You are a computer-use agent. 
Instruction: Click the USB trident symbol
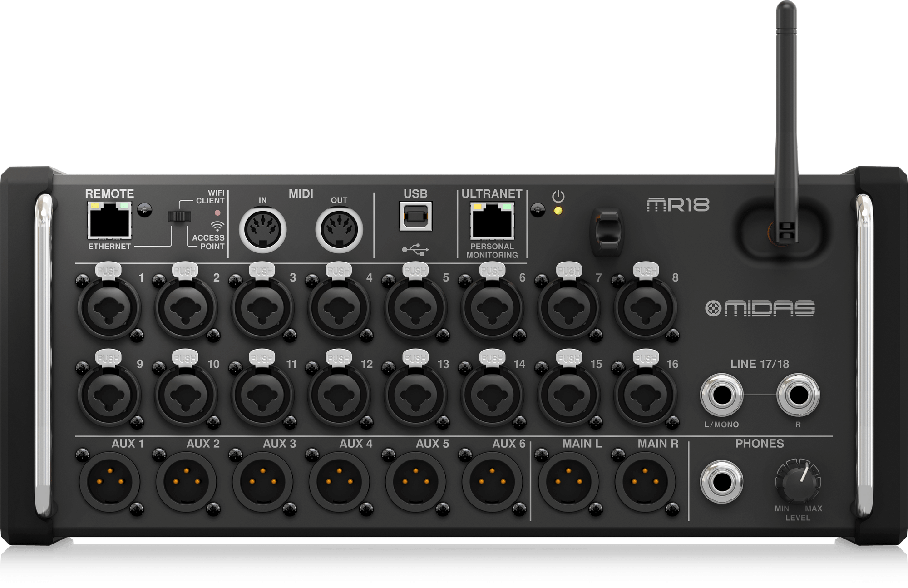pos(415,249)
